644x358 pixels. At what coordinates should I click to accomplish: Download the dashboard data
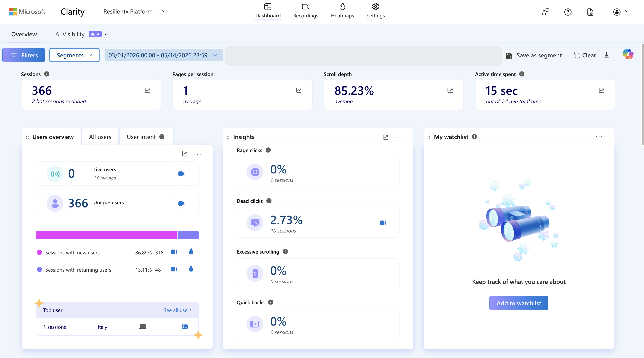coord(607,55)
